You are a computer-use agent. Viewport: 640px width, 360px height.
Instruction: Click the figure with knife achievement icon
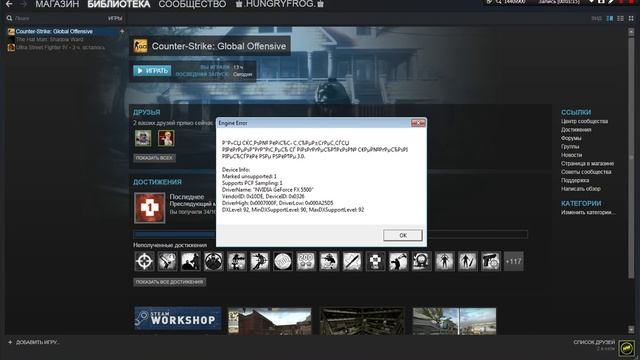[x=467, y=261]
